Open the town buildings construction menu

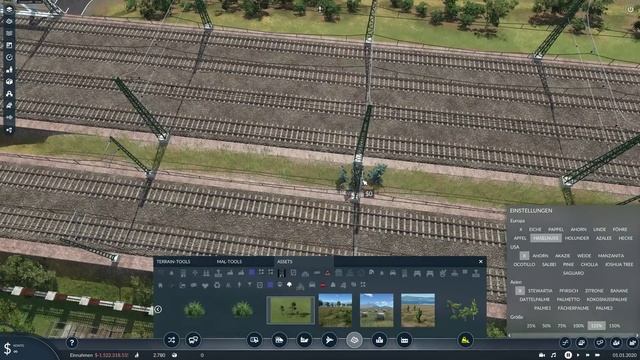(379, 340)
